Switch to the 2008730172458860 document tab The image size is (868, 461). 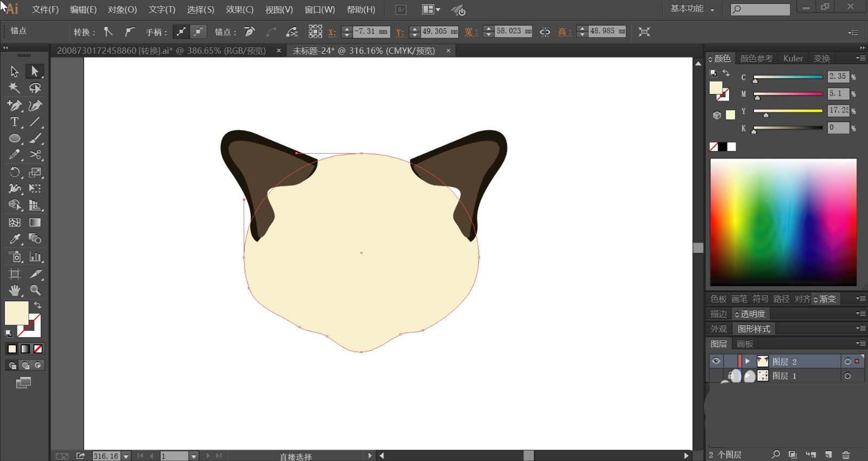161,50
